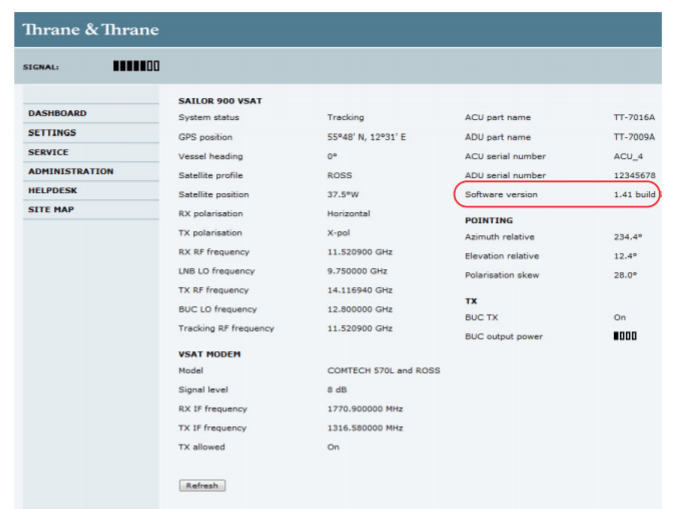The height and width of the screenshot is (509, 680).
Task: Click the BUC output power bar indicator
Action: (625, 336)
